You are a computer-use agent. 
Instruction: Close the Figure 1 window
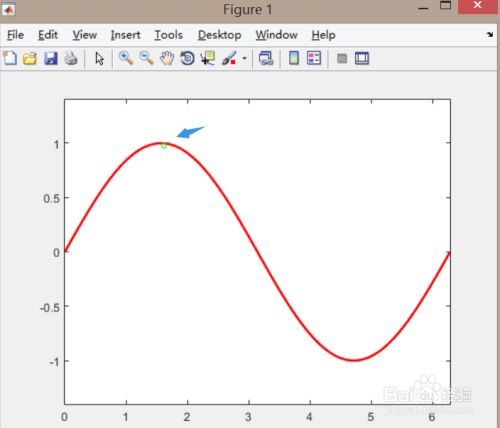click(x=478, y=6)
